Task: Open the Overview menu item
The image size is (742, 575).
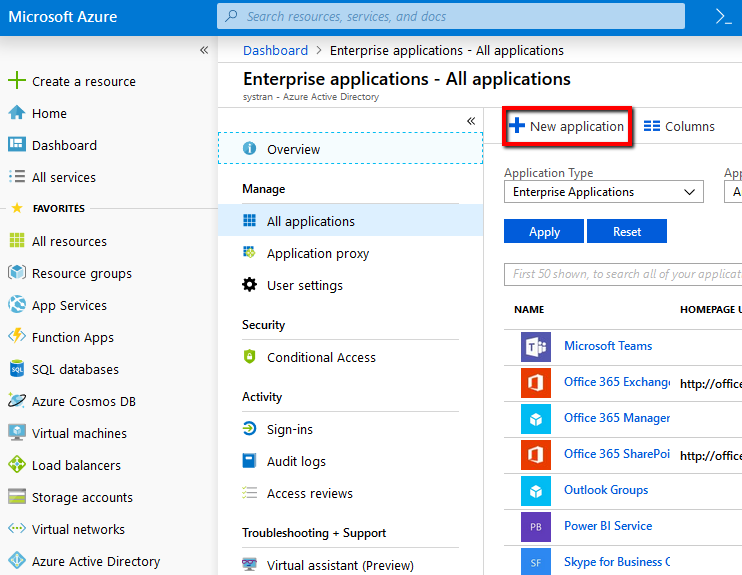Action: point(350,149)
